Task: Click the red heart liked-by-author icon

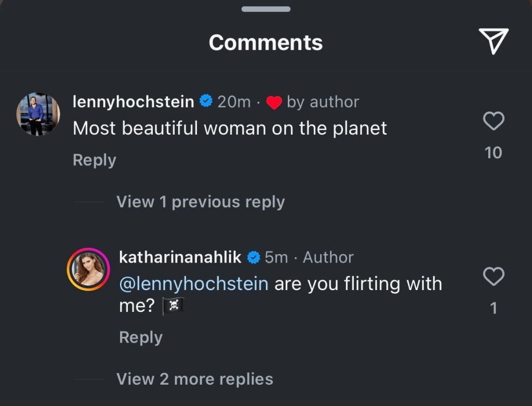Action: (274, 102)
